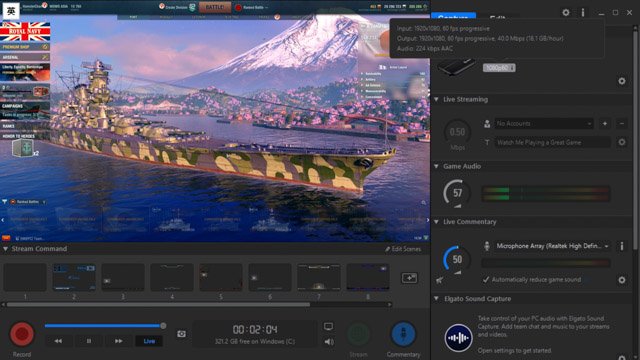Select scene thumbnail 1

tap(25, 277)
